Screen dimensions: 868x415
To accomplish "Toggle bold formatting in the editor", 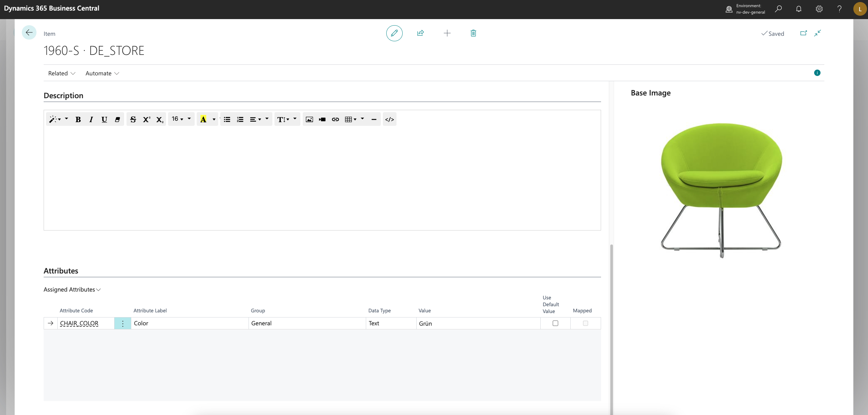I will point(78,119).
